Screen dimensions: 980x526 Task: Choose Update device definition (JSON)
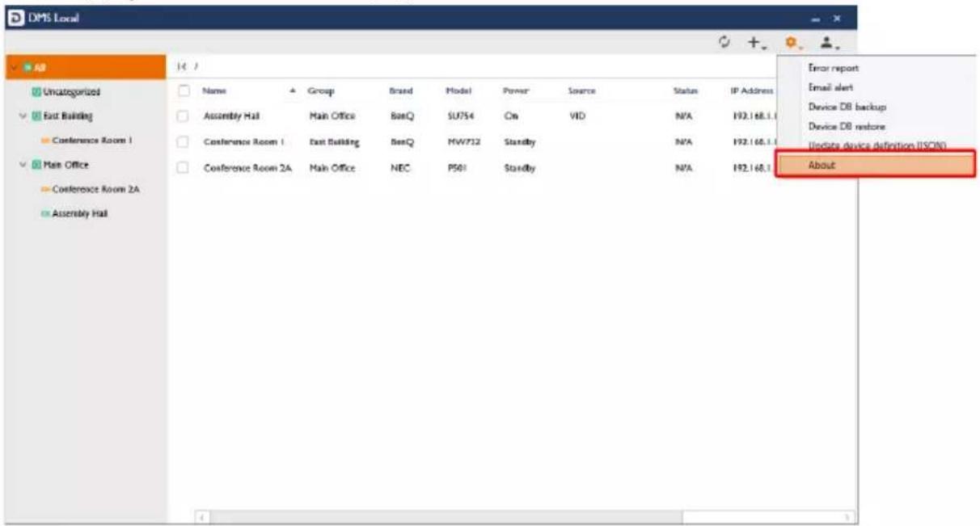pyautogui.click(x=877, y=145)
